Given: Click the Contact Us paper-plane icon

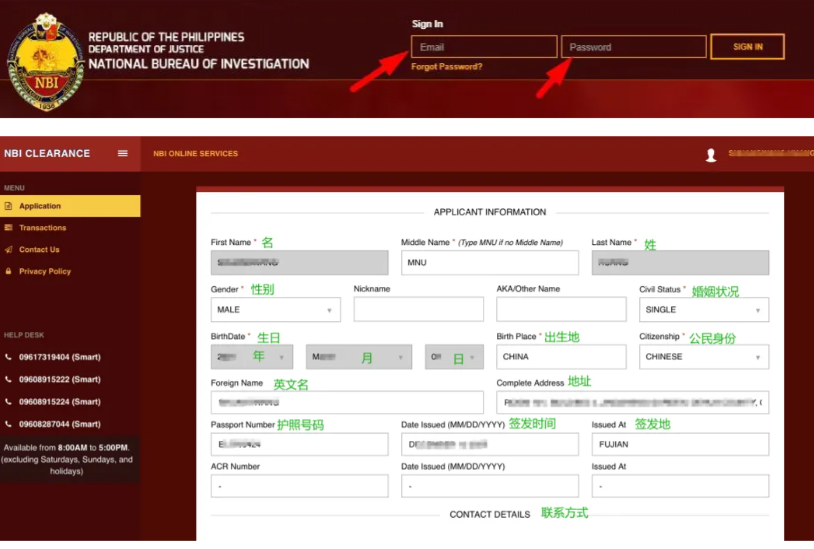Looking at the screenshot, I should (9, 250).
